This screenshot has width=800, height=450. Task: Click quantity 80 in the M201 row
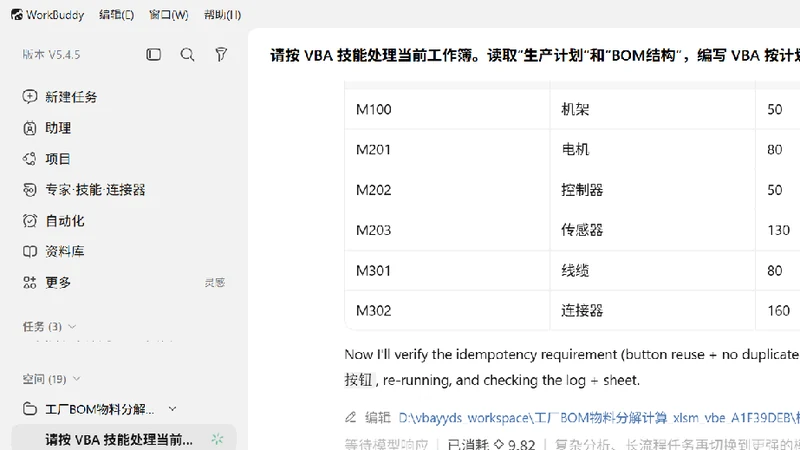774,149
